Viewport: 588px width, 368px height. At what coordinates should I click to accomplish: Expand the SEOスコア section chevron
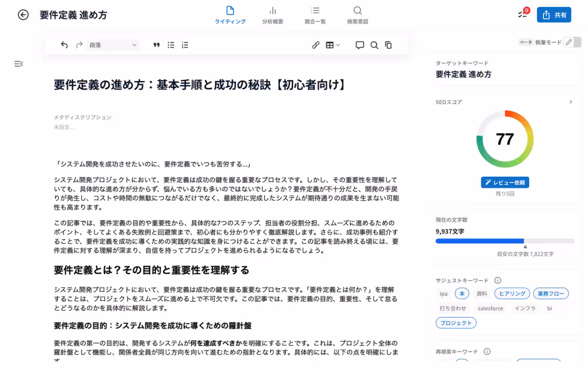[x=571, y=102]
